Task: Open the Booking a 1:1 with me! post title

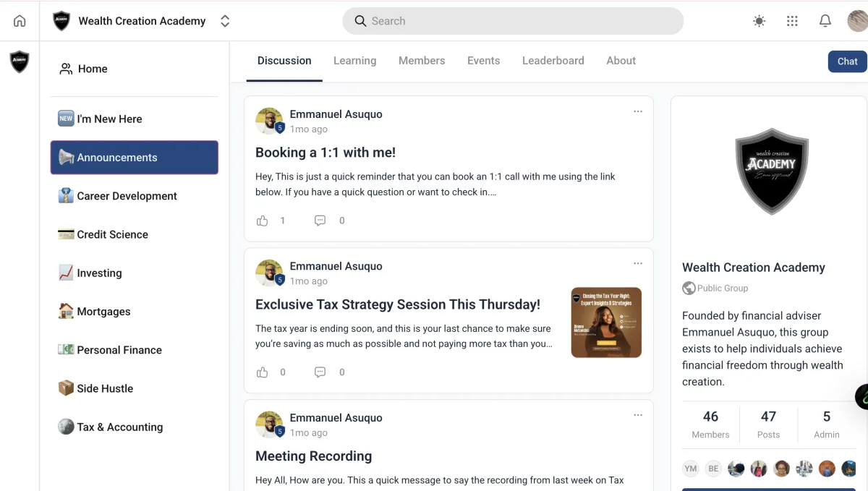Action: pyautogui.click(x=325, y=153)
